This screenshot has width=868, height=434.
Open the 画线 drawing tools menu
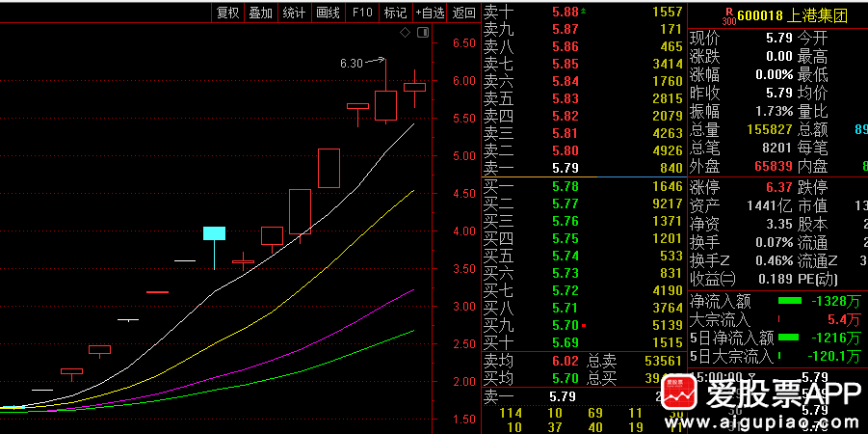pos(328,13)
